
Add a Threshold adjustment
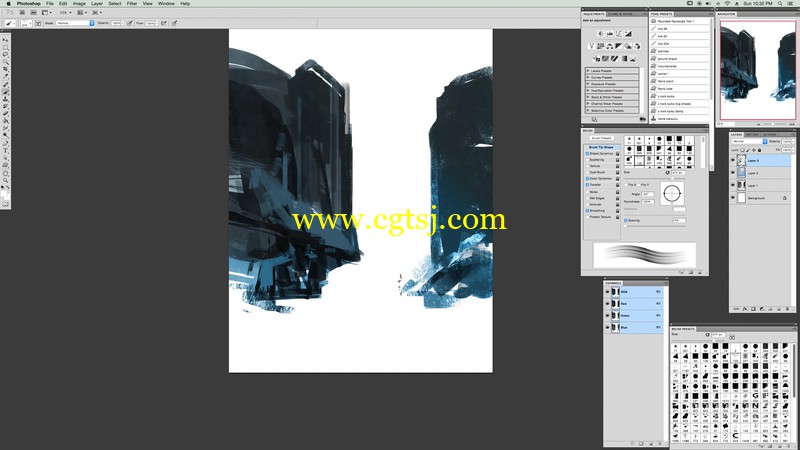[x=614, y=59]
